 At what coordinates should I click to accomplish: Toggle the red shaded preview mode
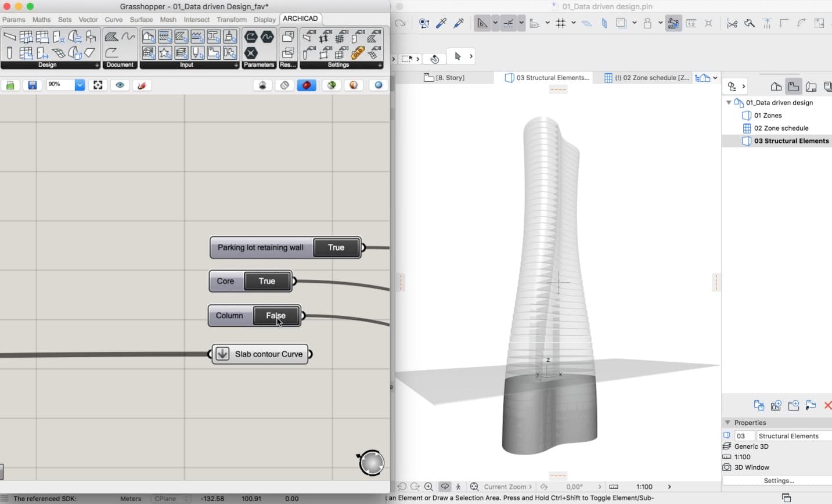[x=307, y=85]
